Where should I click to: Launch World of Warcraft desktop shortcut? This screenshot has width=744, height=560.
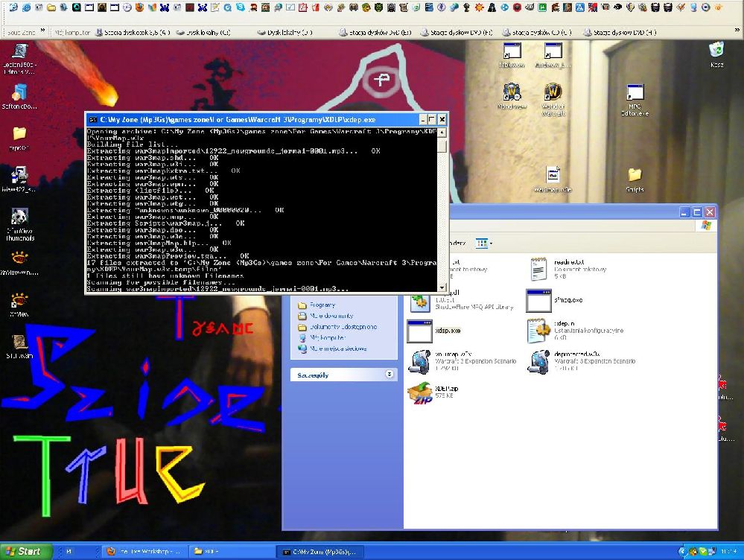(553, 100)
